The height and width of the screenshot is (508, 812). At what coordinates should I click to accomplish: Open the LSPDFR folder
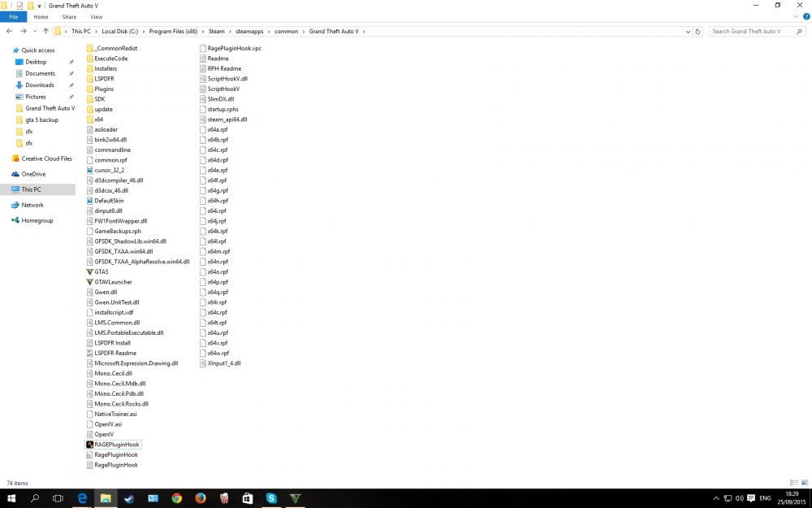[x=101, y=79]
